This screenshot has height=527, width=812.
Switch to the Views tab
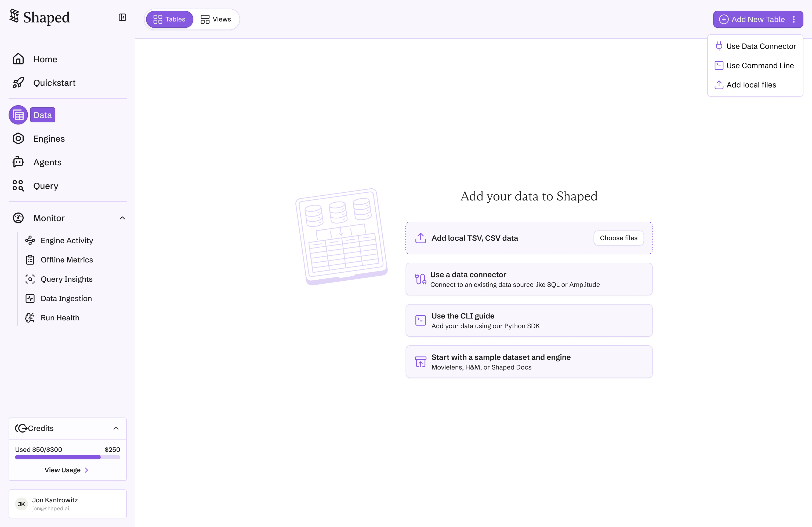(x=216, y=19)
